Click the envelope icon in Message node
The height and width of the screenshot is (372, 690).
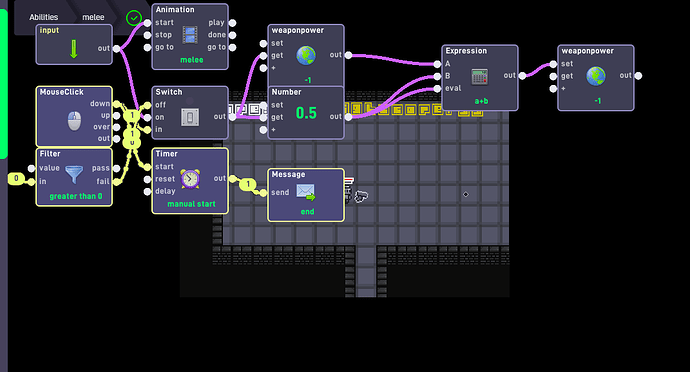pos(306,192)
